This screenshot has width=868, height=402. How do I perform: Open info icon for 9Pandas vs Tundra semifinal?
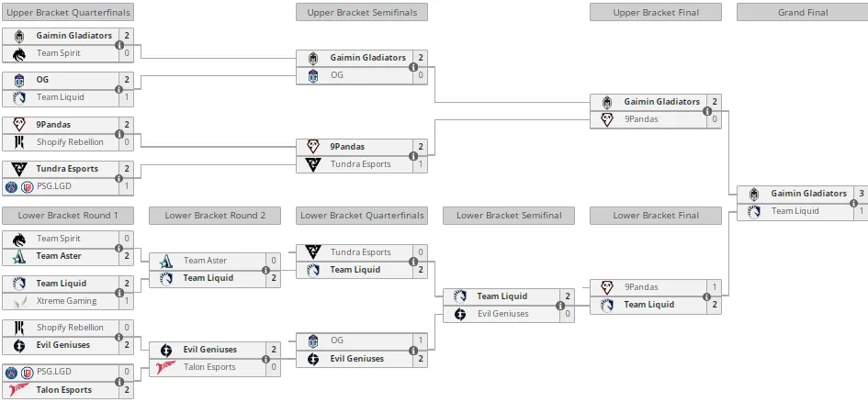click(x=413, y=156)
